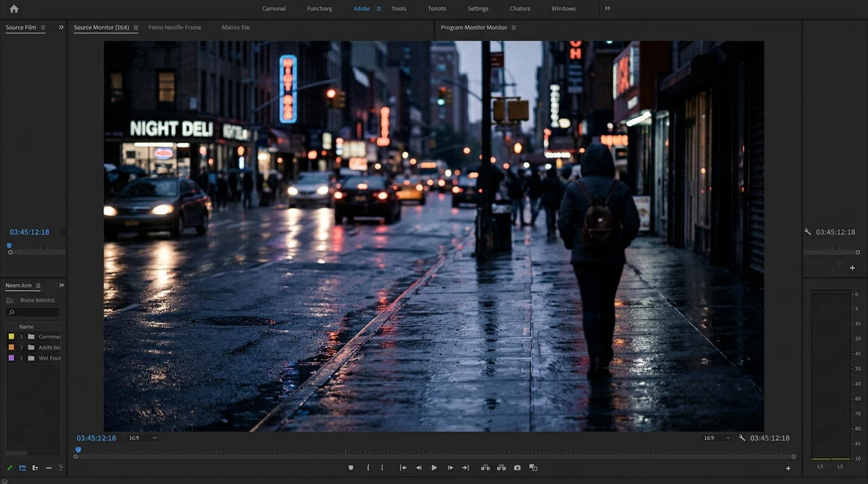Click the blue playhead on the source scrubber
This screenshot has width=868, height=484.
tap(78, 449)
